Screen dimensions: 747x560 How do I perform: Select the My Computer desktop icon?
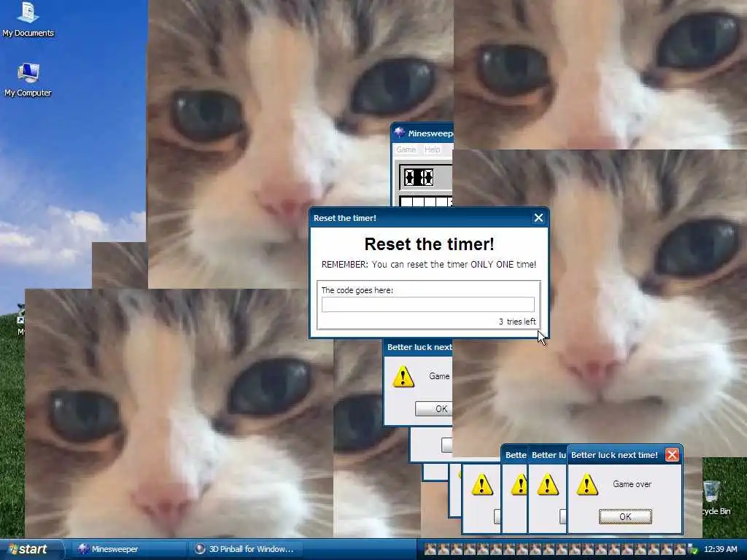[28, 79]
